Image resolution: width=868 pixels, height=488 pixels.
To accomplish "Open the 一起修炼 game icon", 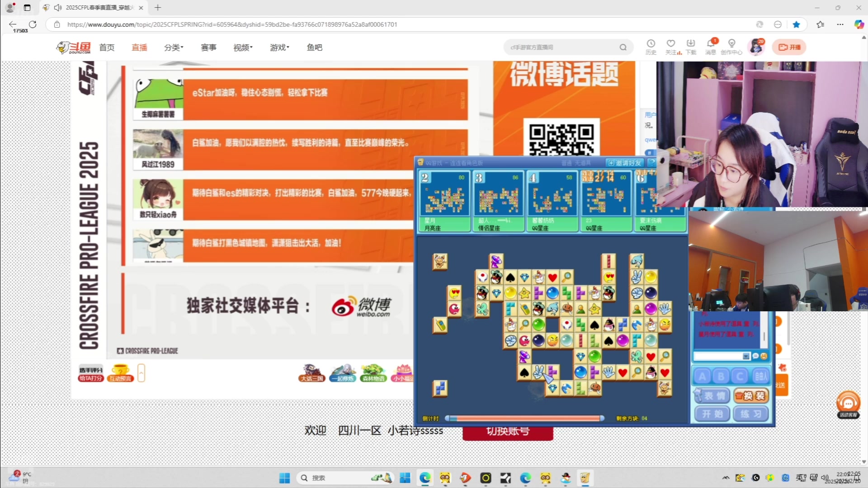I will (x=342, y=373).
